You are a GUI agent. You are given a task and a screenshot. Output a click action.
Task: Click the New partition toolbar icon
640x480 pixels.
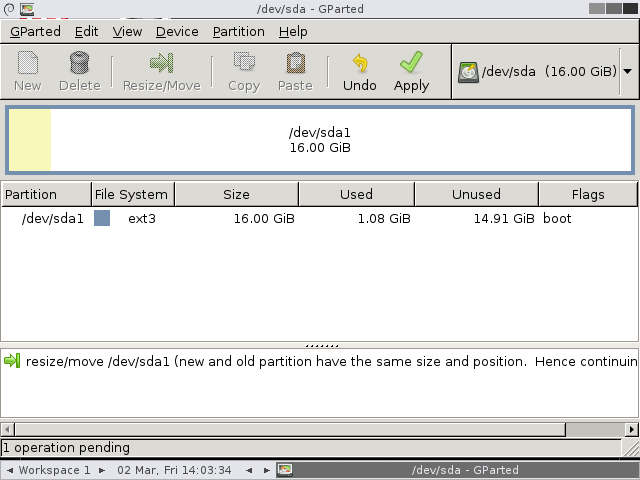coord(28,62)
